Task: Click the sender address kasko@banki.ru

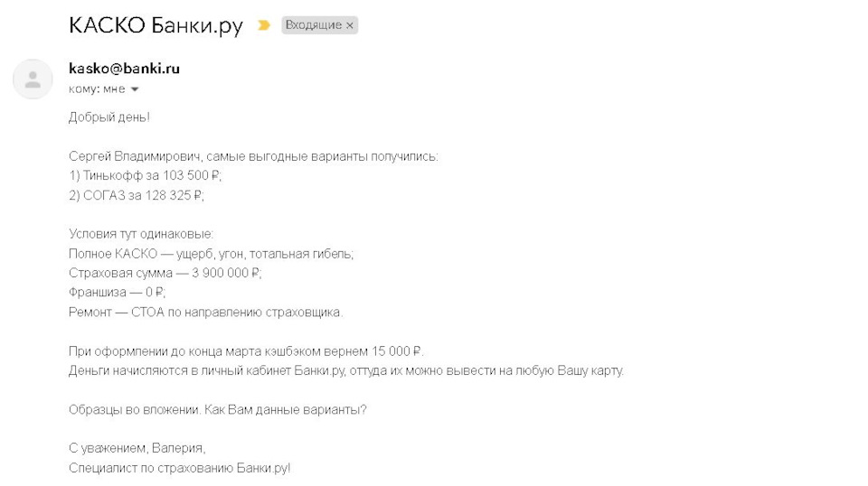Action: click(x=124, y=69)
